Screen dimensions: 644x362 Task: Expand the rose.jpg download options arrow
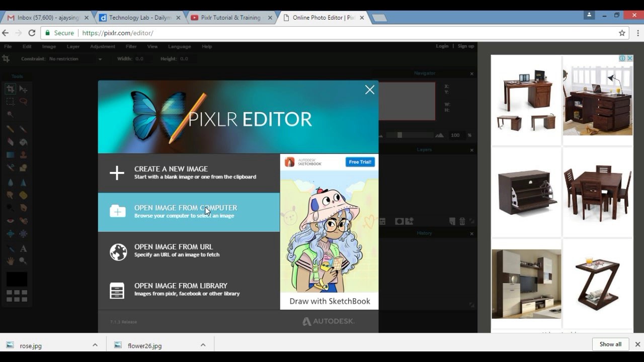tap(95, 345)
